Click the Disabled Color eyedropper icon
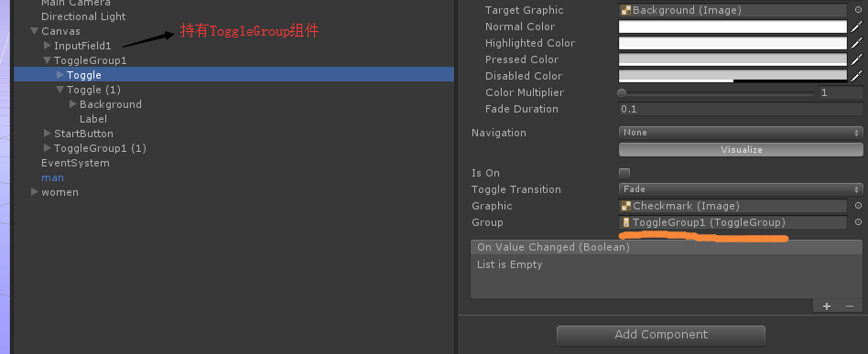 tap(856, 76)
